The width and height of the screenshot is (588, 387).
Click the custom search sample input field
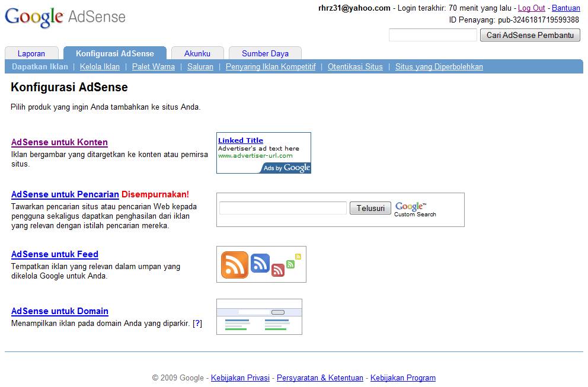coord(283,208)
